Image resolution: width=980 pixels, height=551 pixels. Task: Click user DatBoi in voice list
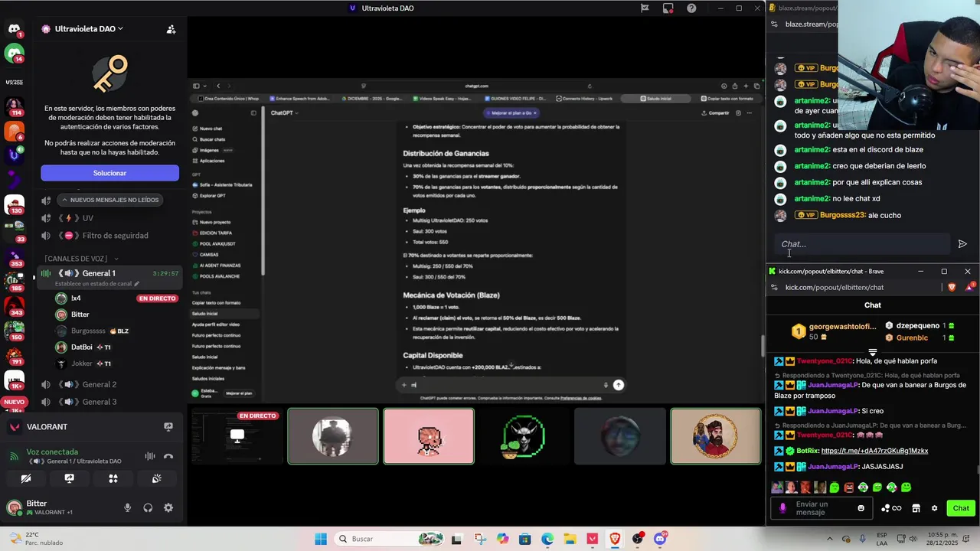click(x=81, y=347)
